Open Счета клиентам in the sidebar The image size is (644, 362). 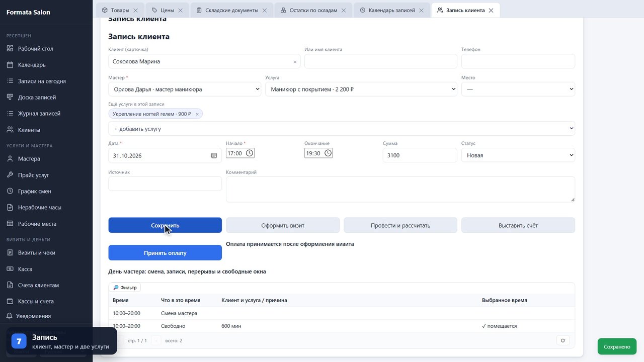click(38, 285)
